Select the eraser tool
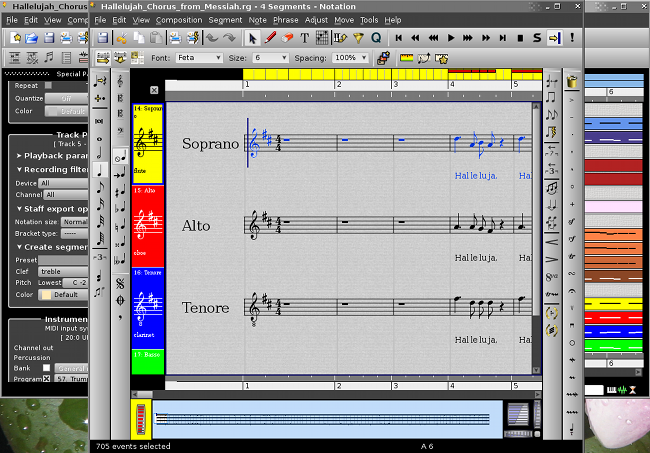 point(287,38)
